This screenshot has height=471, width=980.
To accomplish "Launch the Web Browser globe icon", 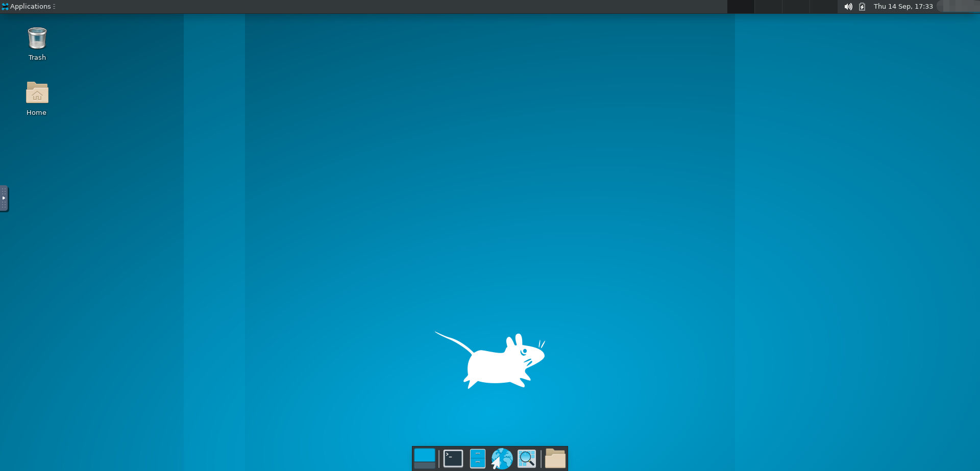I will [502, 458].
